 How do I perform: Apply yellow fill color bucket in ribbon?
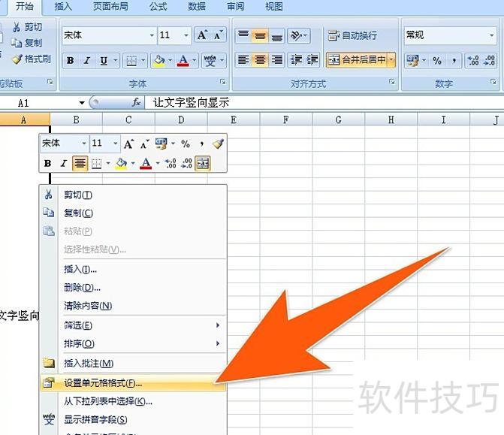159,60
